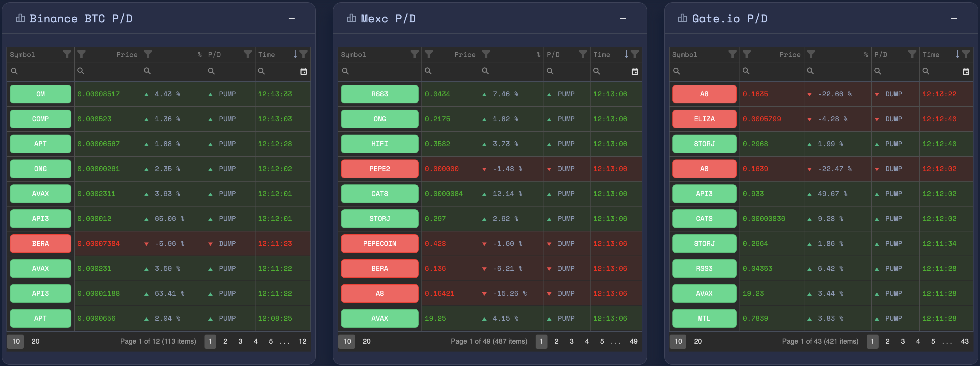This screenshot has width=980, height=366.
Task: Open Price filter in Mexc P/D table
Action: (429, 54)
